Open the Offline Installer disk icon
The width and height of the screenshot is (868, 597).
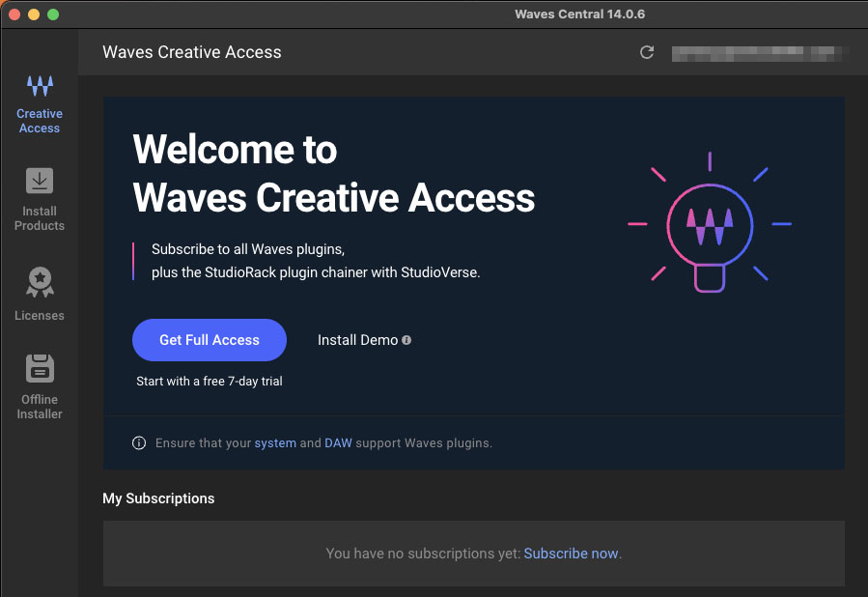click(x=40, y=368)
